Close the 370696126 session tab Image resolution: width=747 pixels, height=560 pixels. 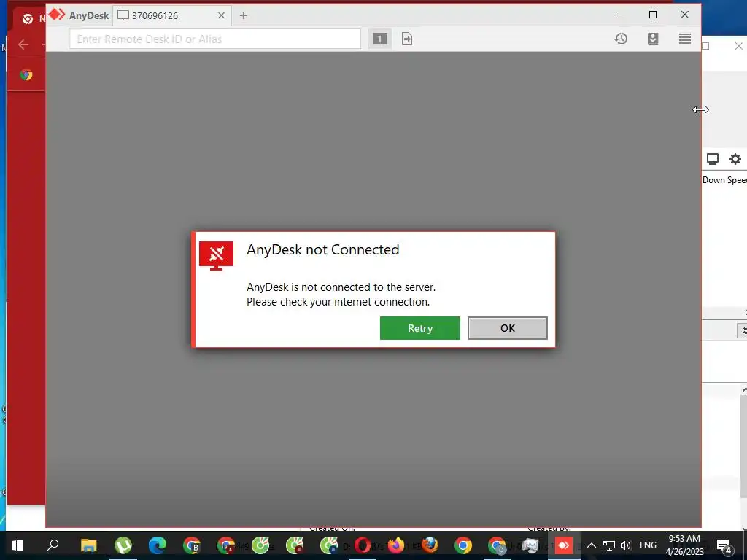[x=221, y=16]
